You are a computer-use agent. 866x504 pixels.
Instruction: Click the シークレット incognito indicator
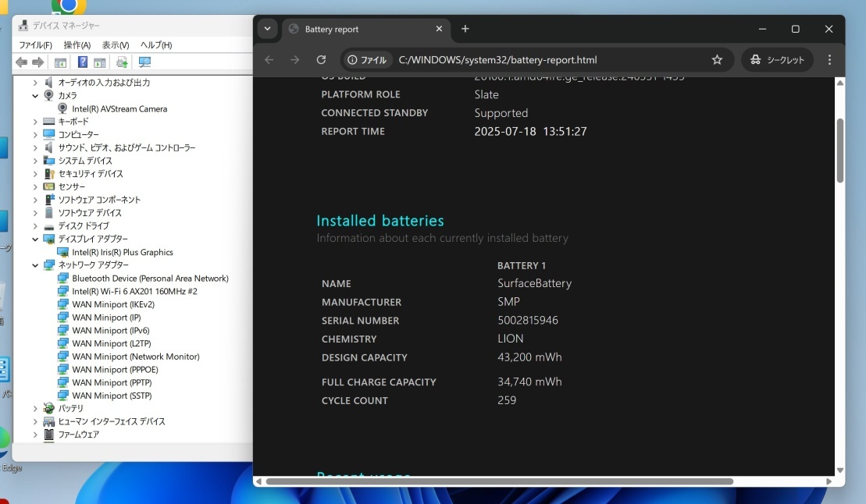(777, 59)
